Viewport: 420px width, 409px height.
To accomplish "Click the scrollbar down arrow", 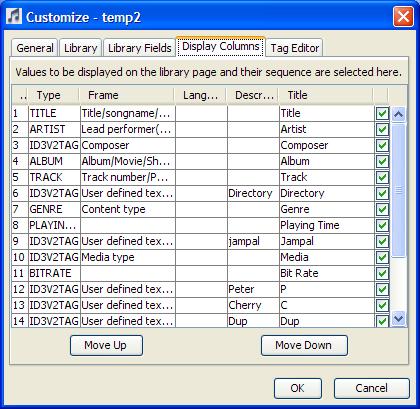I will coord(399,319).
